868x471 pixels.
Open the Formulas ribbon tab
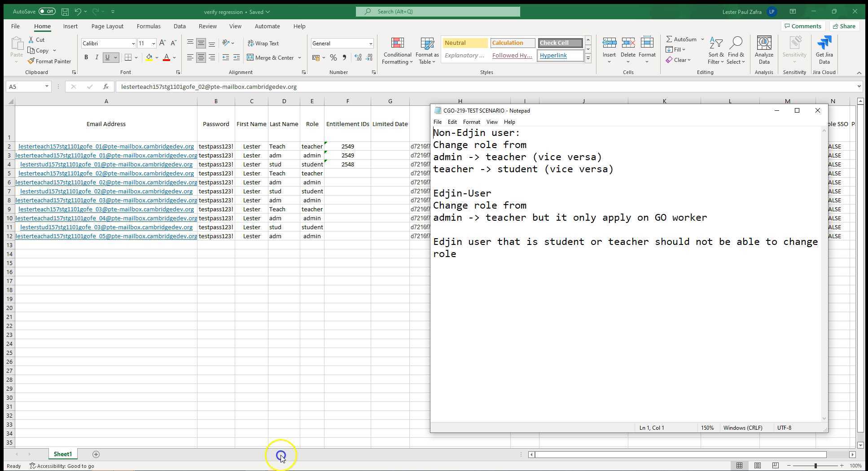149,26
